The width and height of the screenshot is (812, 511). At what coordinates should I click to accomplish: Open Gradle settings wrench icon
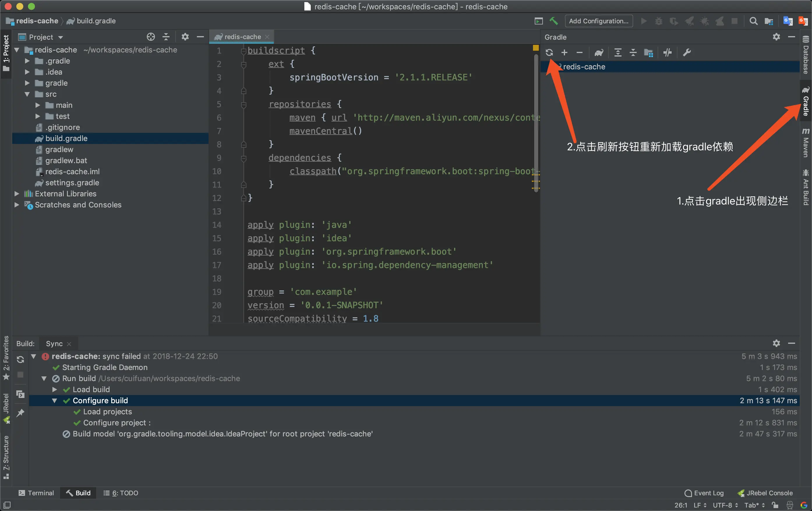pyautogui.click(x=686, y=53)
